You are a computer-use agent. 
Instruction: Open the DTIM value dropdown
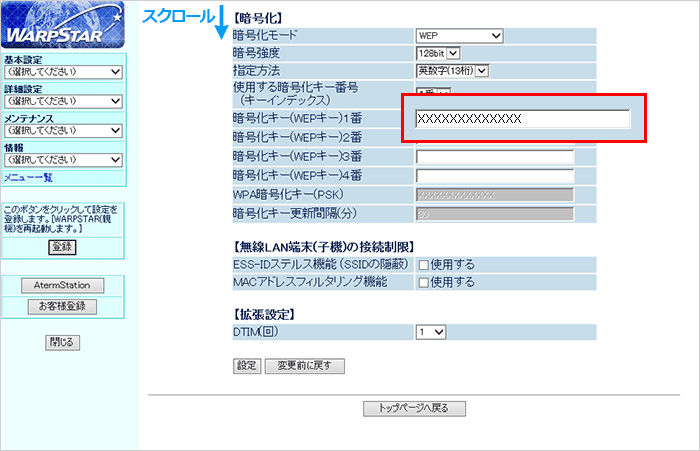click(432, 331)
